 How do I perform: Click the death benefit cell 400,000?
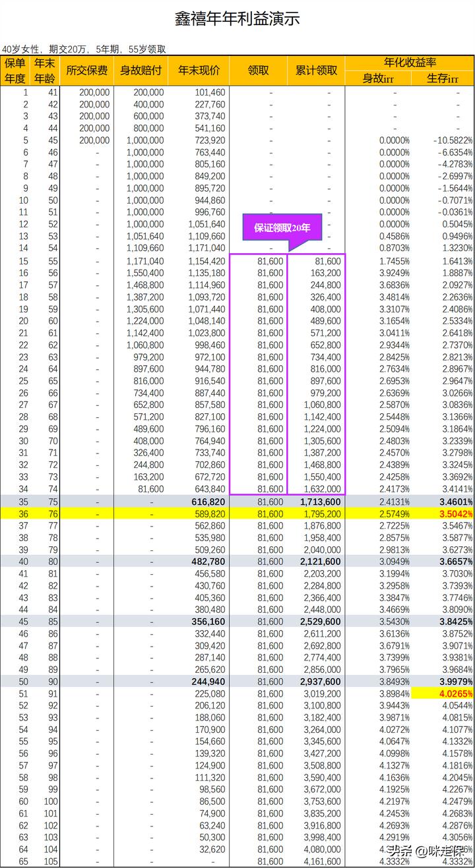[x=148, y=104]
